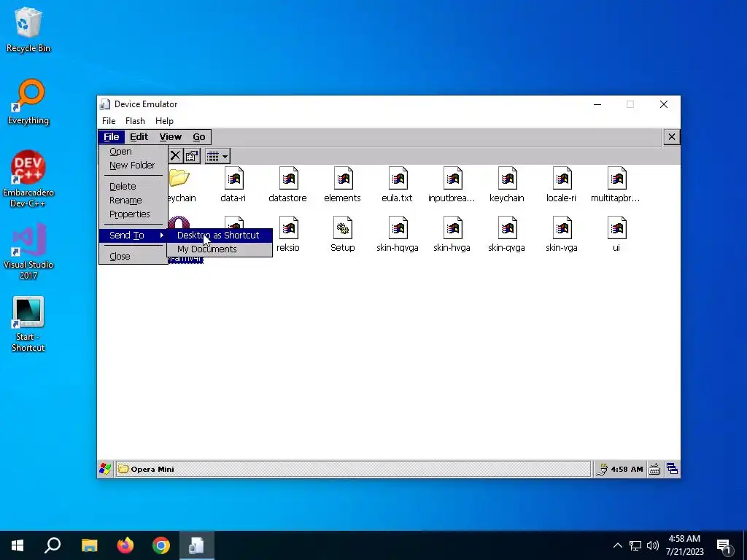747x560 pixels.
Task: Select the reksio file icon
Action: pyautogui.click(x=288, y=228)
